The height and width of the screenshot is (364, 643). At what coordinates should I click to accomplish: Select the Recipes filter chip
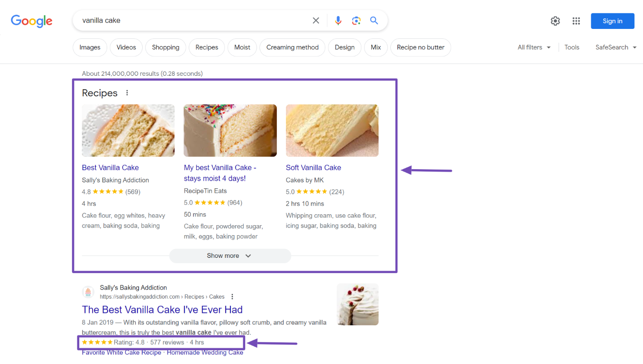click(x=207, y=47)
